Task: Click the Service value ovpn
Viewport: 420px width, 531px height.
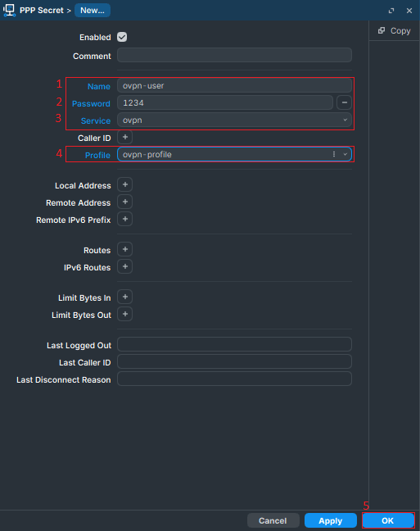Action: pos(133,120)
